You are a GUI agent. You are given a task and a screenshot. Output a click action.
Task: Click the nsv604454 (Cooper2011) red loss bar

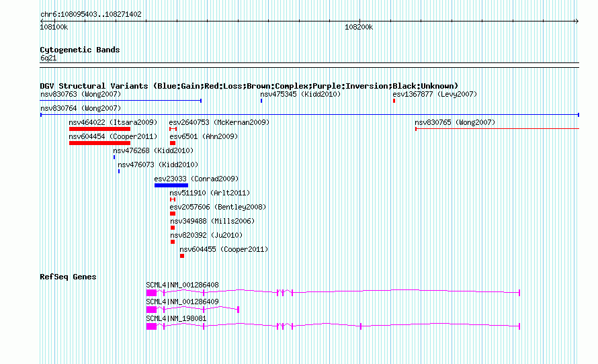pyautogui.click(x=99, y=143)
